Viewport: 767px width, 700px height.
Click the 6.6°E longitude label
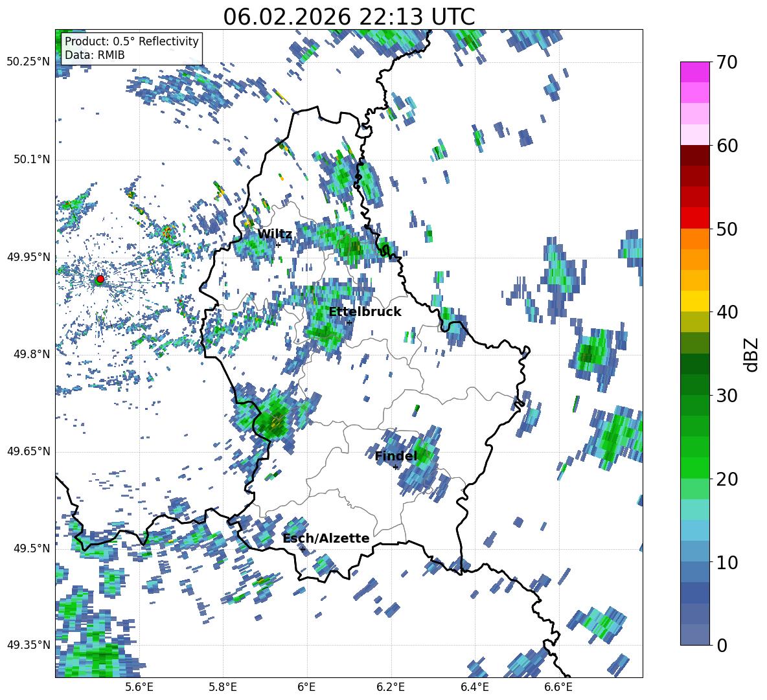558,687
